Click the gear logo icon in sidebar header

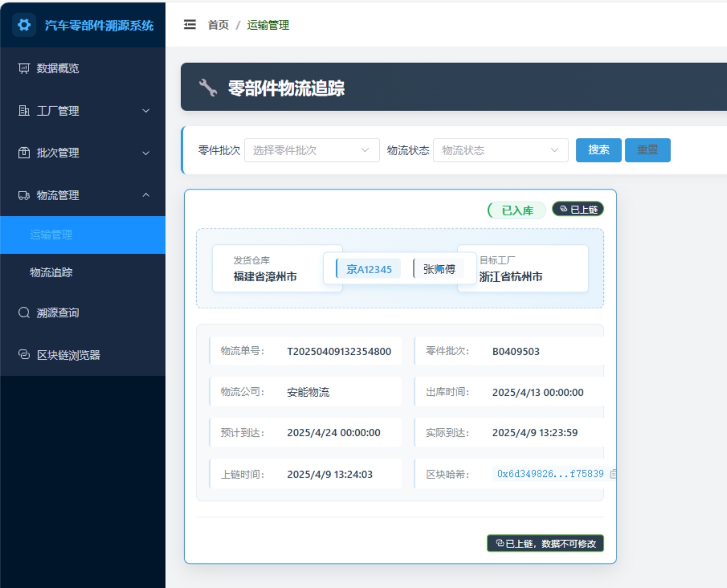(24, 25)
